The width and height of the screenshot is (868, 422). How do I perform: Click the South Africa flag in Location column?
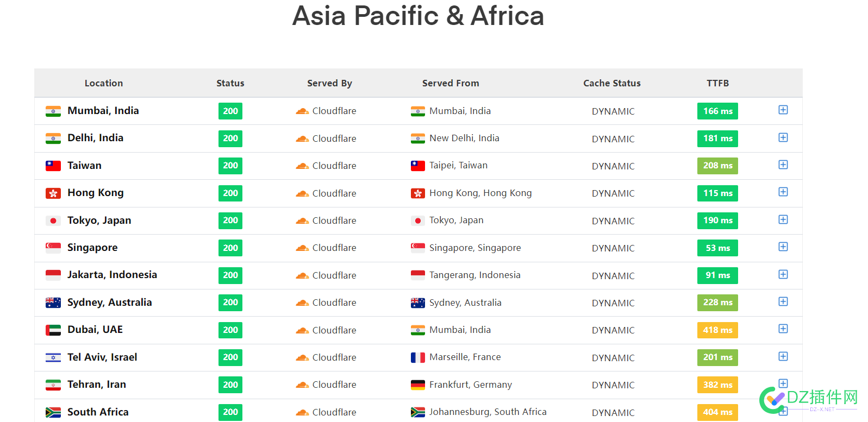53,412
